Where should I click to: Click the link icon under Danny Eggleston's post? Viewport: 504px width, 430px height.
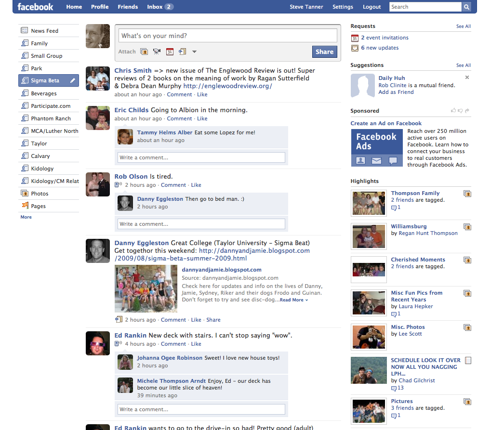pos(119,320)
